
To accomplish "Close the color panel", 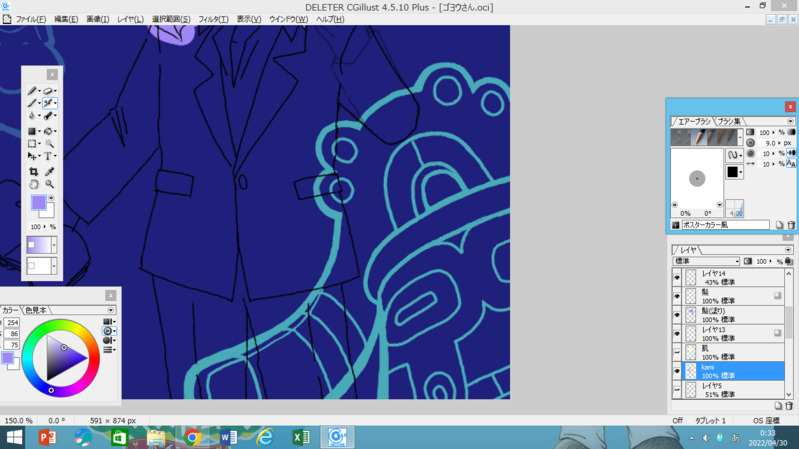I will tap(111, 296).
